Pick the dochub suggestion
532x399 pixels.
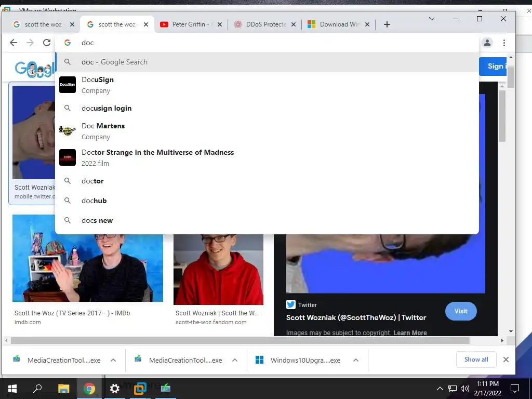(267, 201)
